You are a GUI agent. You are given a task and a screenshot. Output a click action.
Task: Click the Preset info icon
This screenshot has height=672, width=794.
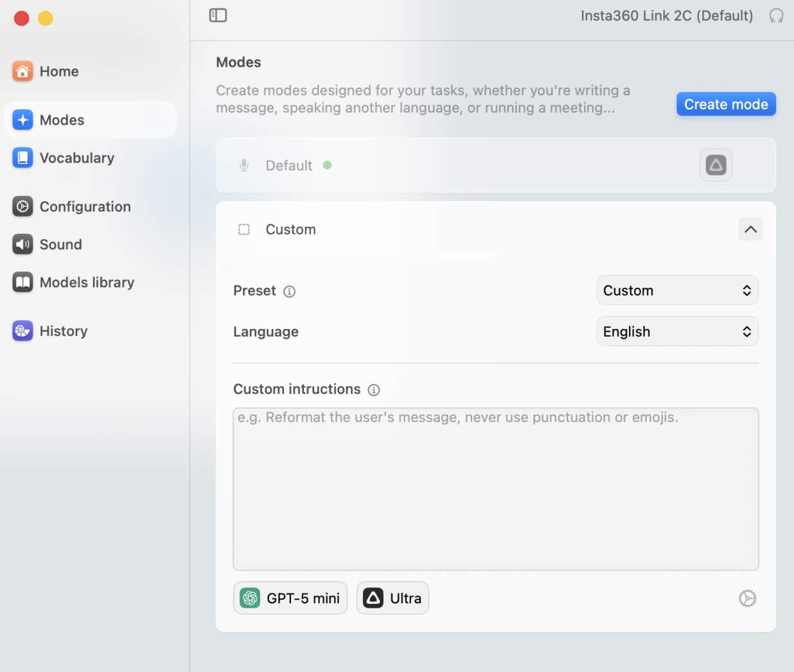290,292
